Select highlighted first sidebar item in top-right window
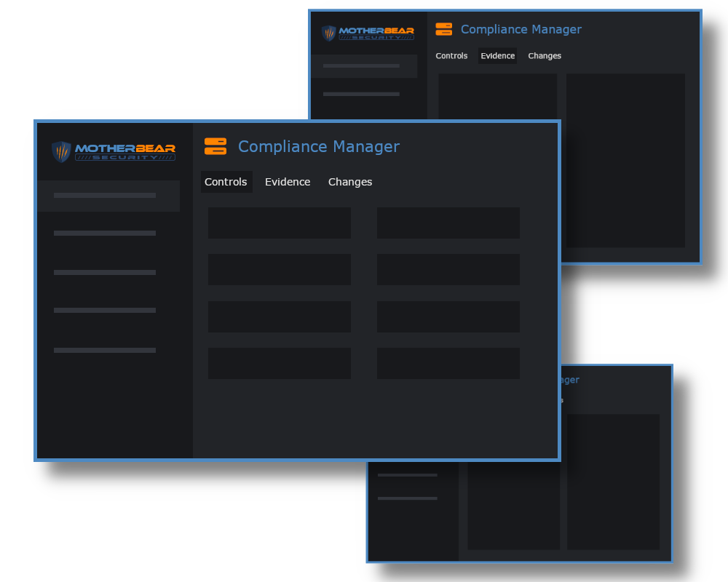This screenshot has width=728, height=582. pyautogui.click(x=364, y=66)
